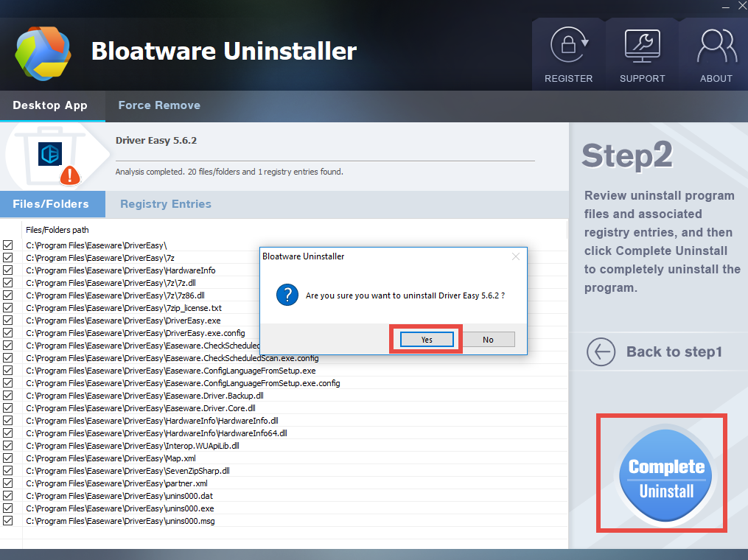
Task: Uncheck the 7zip_license.txt checkbox
Action: tap(7, 308)
